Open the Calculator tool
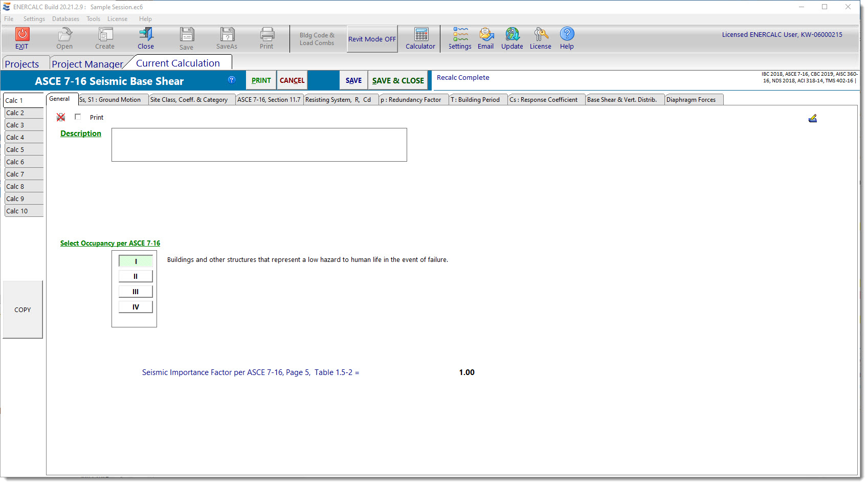 (x=420, y=35)
